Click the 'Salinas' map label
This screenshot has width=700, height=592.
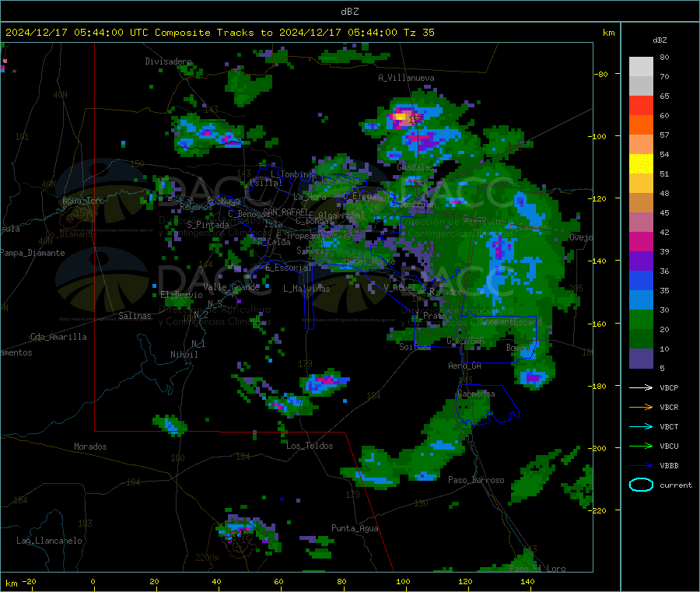click(x=135, y=316)
